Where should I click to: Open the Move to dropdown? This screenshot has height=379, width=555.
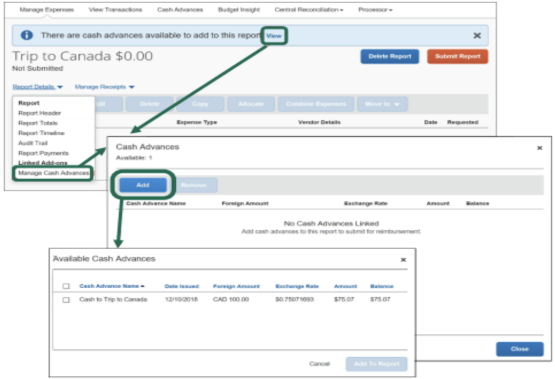coord(382,104)
